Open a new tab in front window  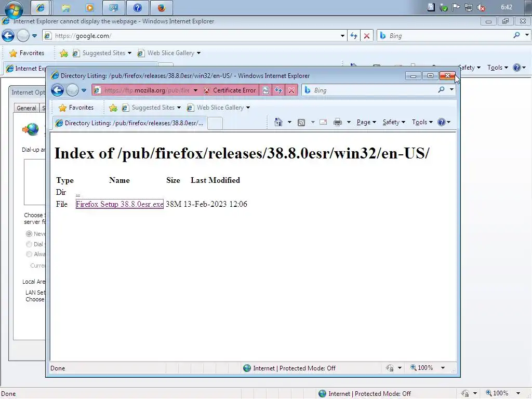(x=215, y=123)
